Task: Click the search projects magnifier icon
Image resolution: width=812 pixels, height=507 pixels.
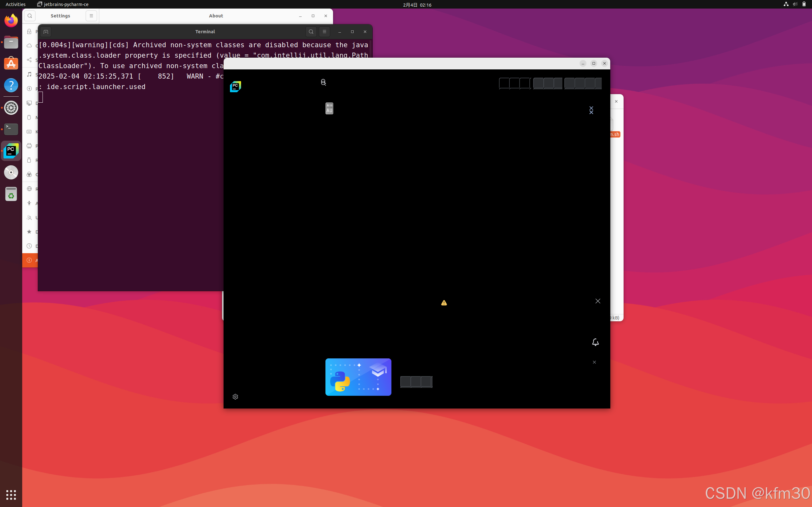Action: [323, 82]
